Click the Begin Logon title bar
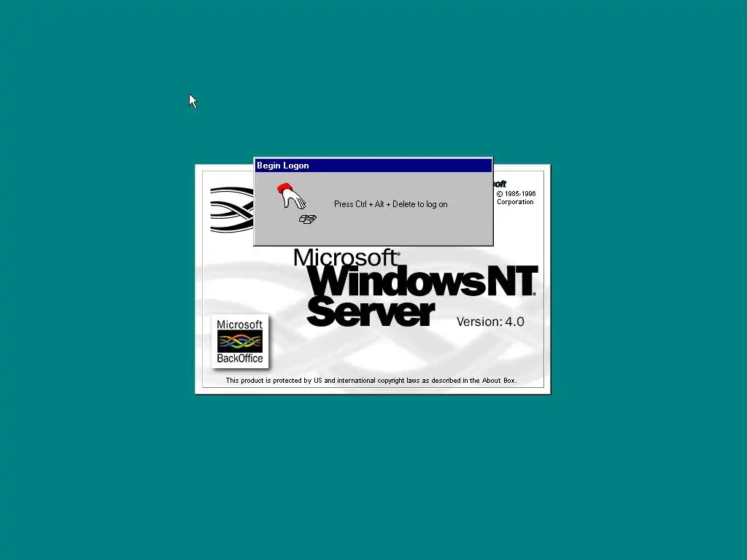Screen dimensions: 747x560 click(x=373, y=166)
